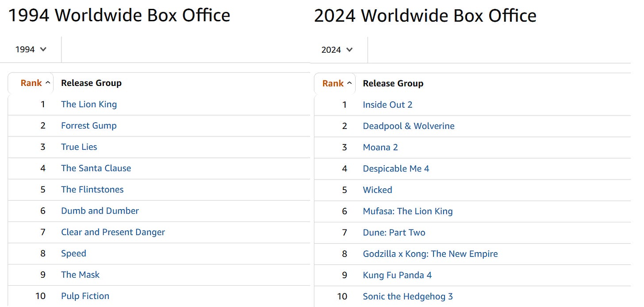Open Forrest Gump link

(x=89, y=126)
